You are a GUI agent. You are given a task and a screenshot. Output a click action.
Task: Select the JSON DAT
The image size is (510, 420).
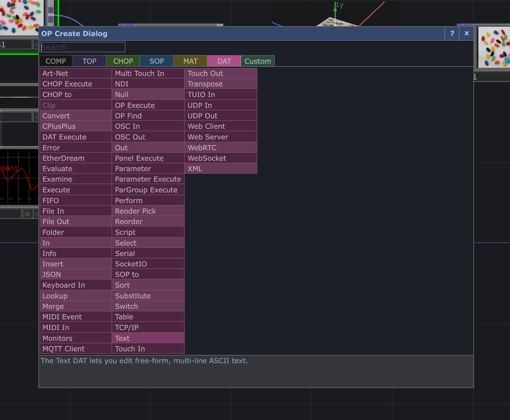click(x=76, y=275)
